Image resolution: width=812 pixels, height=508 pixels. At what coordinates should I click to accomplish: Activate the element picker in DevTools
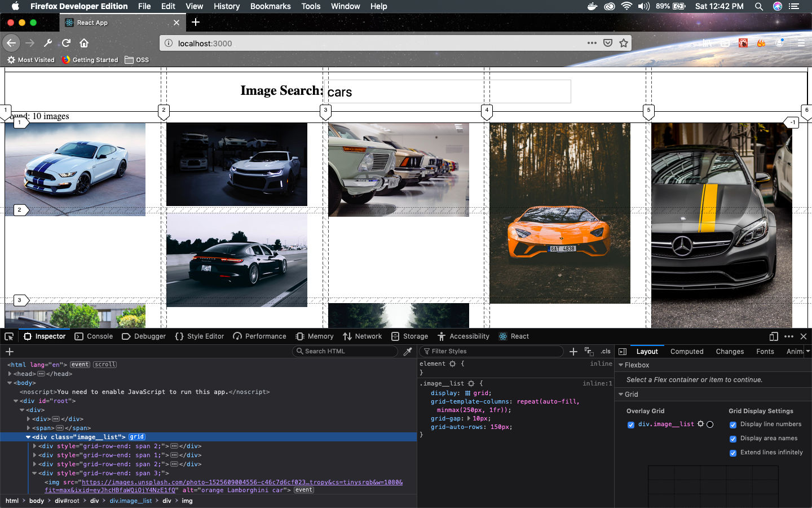coord(9,336)
